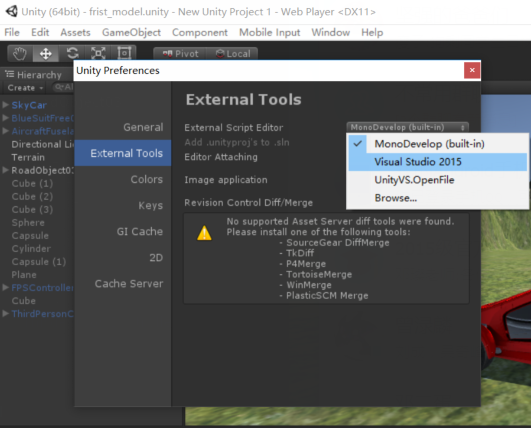
Task: Click the 'PlasticSCM Merge' text
Action: click(x=327, y=296)
